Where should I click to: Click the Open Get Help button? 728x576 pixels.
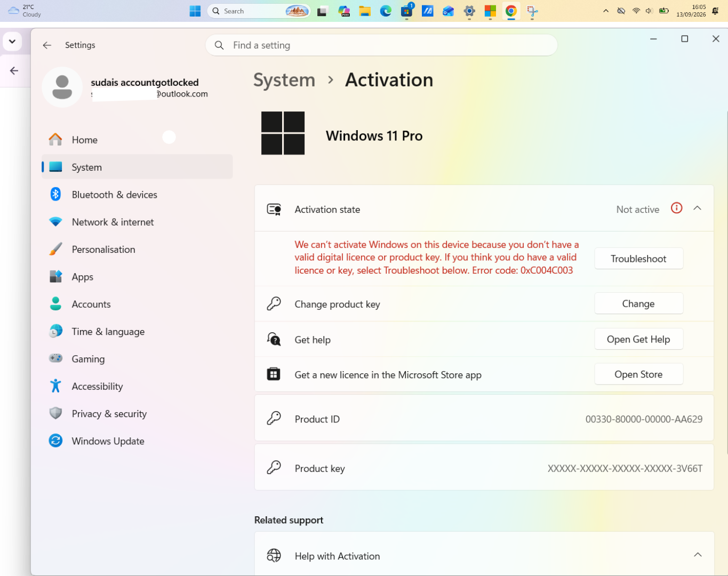(638, 339)
